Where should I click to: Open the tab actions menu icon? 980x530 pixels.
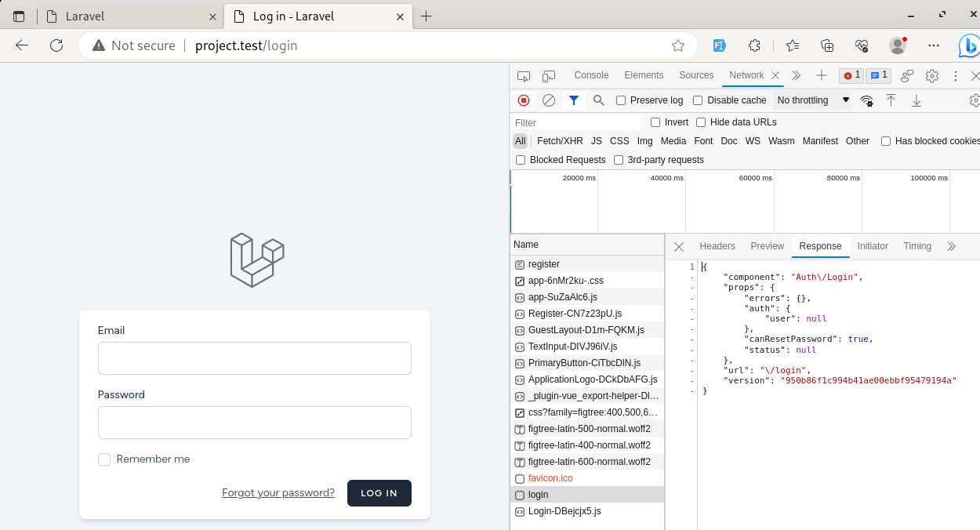tap(19, 16)
